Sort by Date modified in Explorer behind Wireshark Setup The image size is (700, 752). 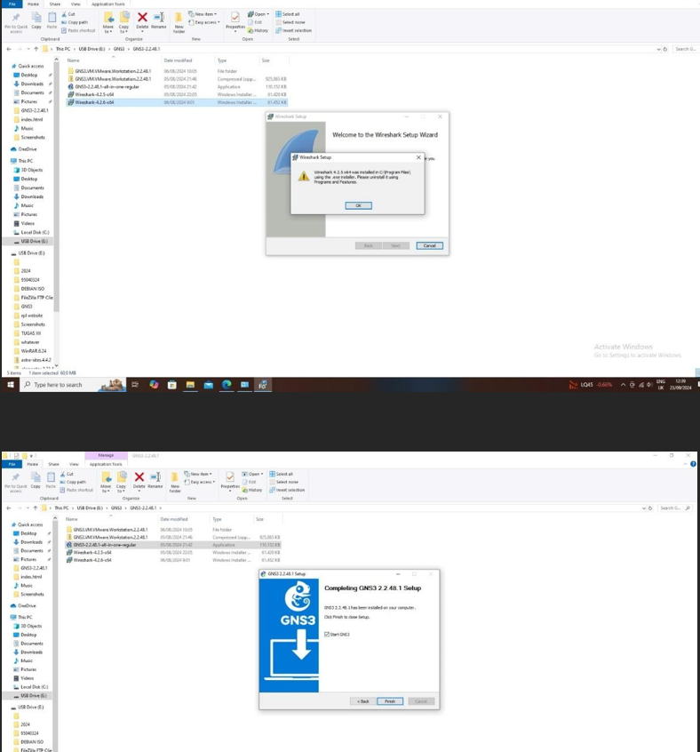pos(178,60)
